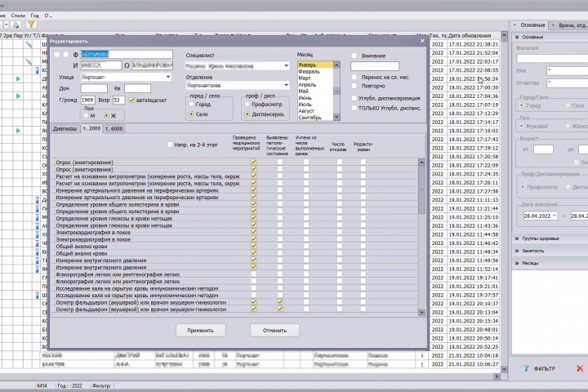This screenshot has width=588, height=392.
Task: Switch to the Диагнозы tab
Action: 65,129
